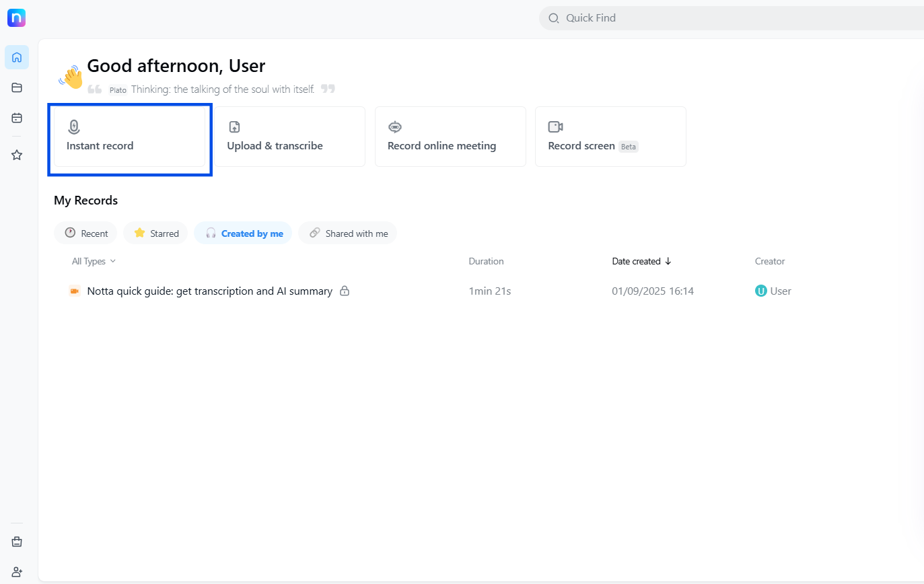Open Notta quick guide record
The width and height of the screenshot is (924, 584).
coord(210,291)
